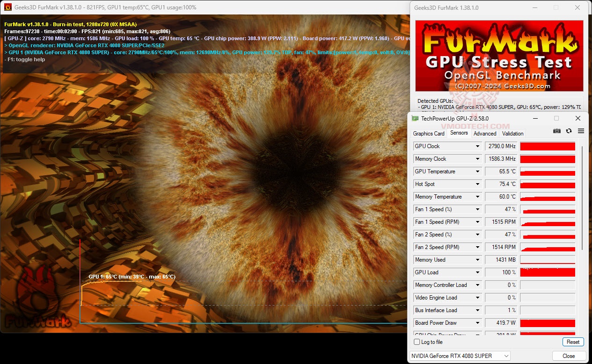Screen dimensions: 592x364
Task: Open the NVIDIA GeForce RTX 4080 SUPER dropdown
Action: click(x=460, y=356)
